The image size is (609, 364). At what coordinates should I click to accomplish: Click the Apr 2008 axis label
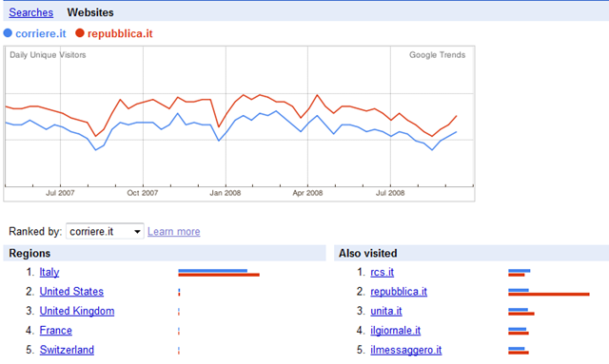(307, 193)
